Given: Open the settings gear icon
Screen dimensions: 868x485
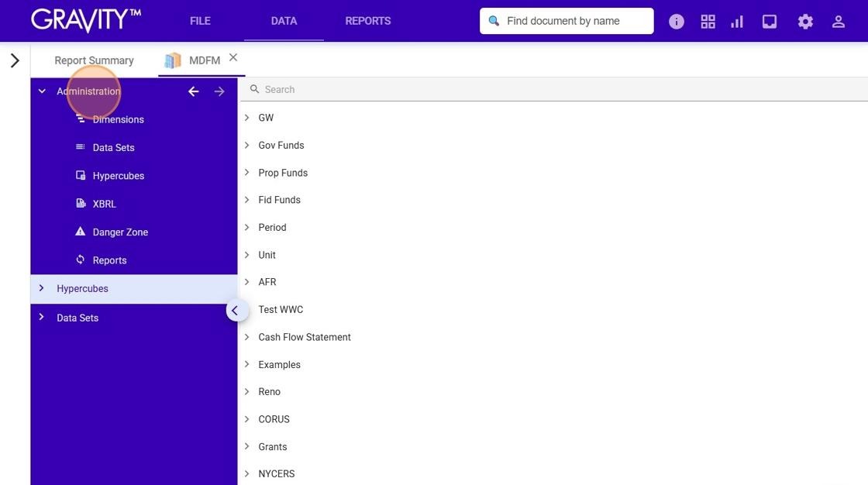Looking at the screenshot, I should click(x=805, y=22).
